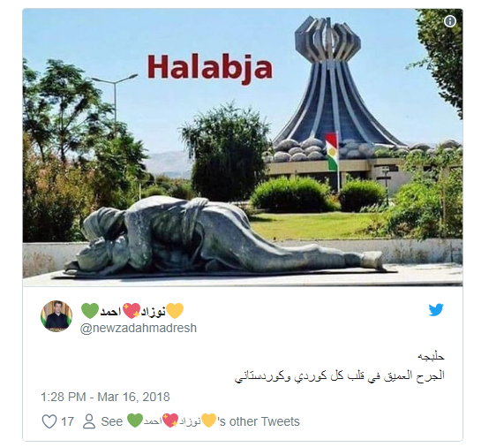504x447 pixels.
Task: Click the red Halabja title in the photo
Action: [210, 69]
